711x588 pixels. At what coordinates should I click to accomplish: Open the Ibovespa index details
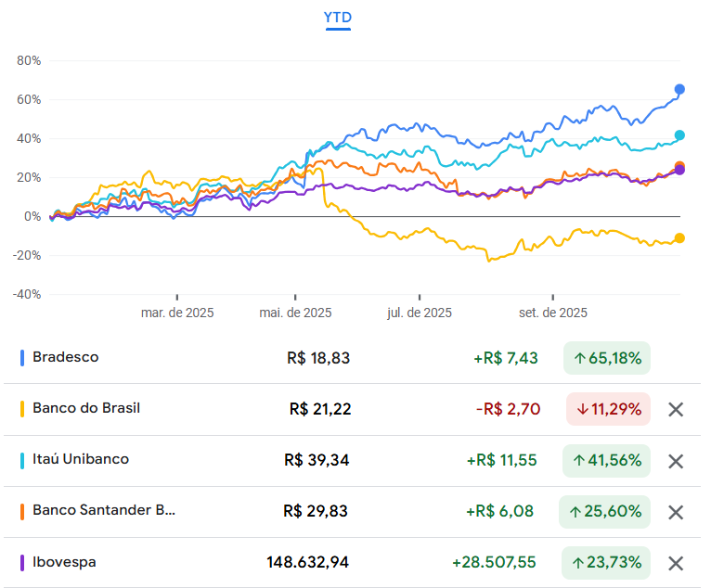(64, 561)
